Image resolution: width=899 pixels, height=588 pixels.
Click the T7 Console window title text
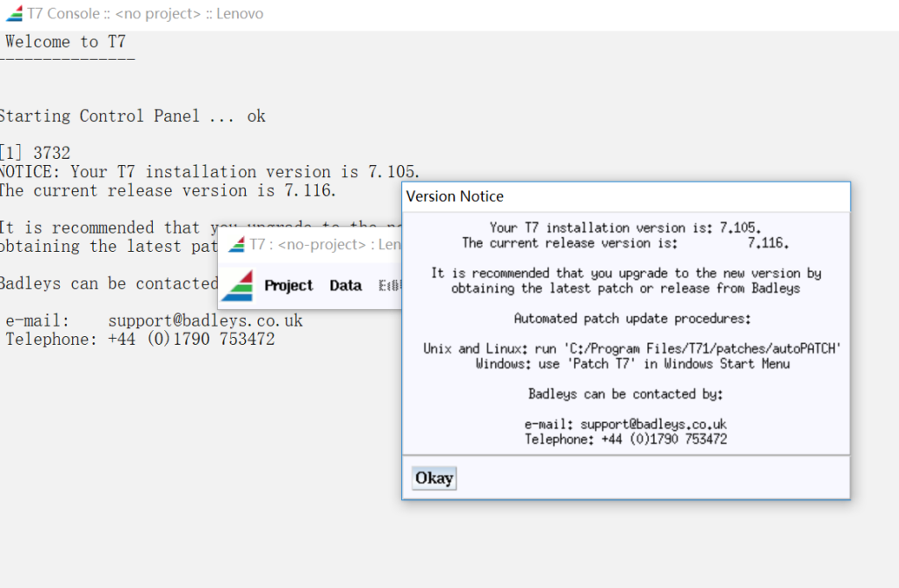pos(145,14)
